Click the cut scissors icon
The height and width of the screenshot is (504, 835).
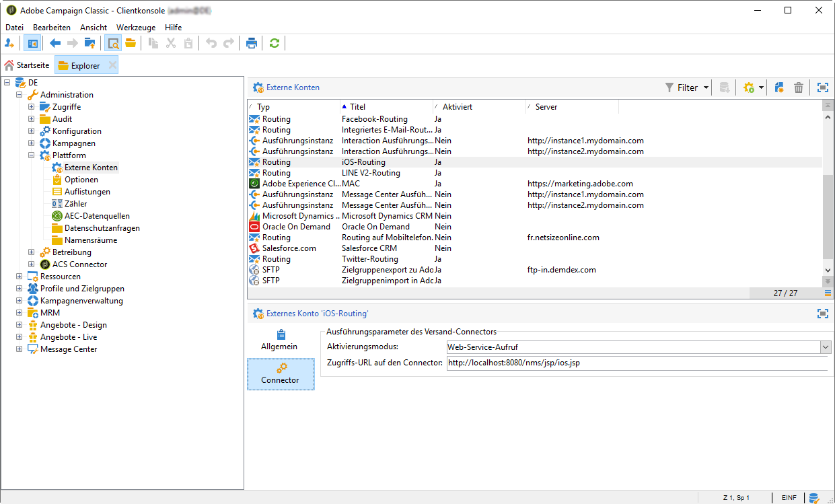click(171, 43)
